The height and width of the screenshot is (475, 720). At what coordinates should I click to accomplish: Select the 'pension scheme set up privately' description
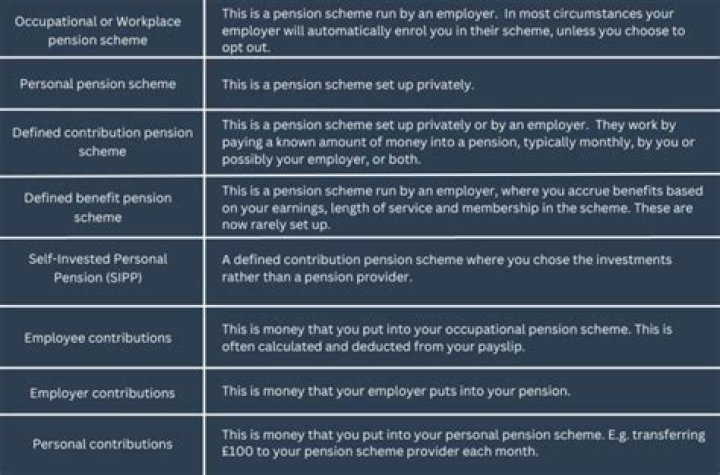click(x=347, y=85)
